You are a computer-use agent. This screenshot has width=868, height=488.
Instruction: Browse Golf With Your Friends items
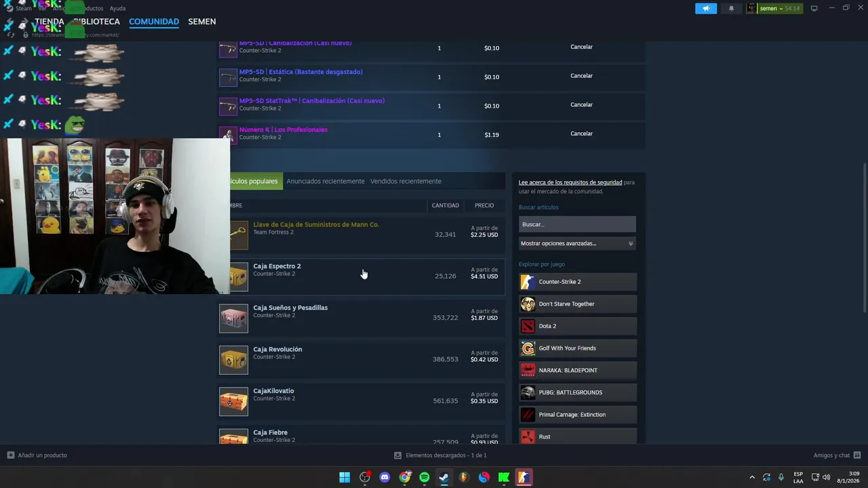[x=578, y=348]
